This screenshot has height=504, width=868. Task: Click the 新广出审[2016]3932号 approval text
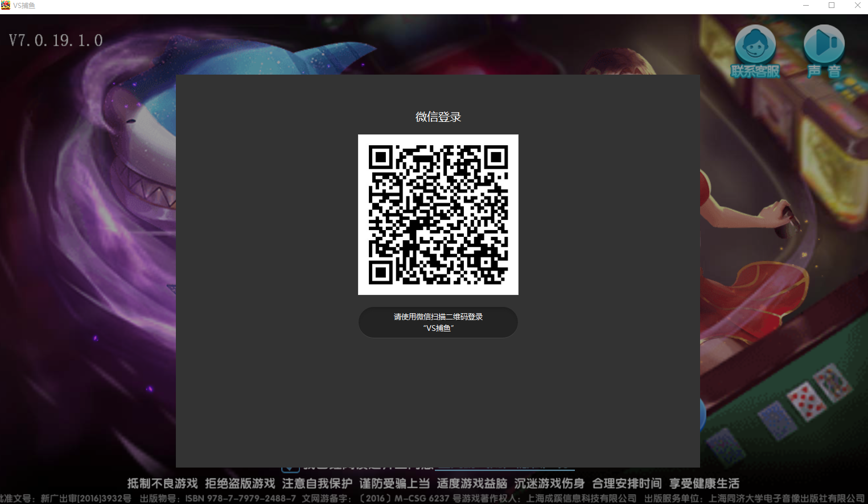86,498
